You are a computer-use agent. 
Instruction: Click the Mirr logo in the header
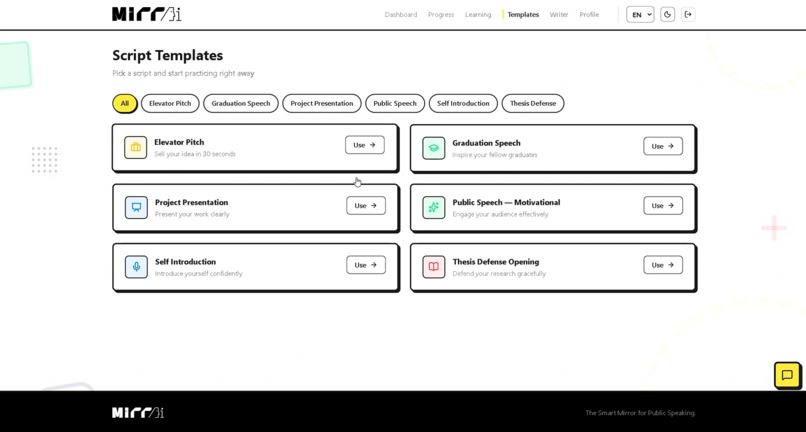pyautogui.click(x=146, y=14)
